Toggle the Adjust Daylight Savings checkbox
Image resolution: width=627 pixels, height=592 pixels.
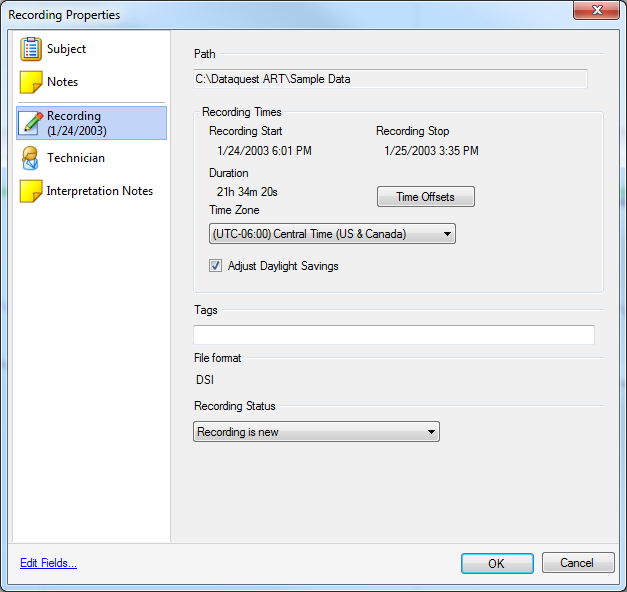[x=215, y=266]
